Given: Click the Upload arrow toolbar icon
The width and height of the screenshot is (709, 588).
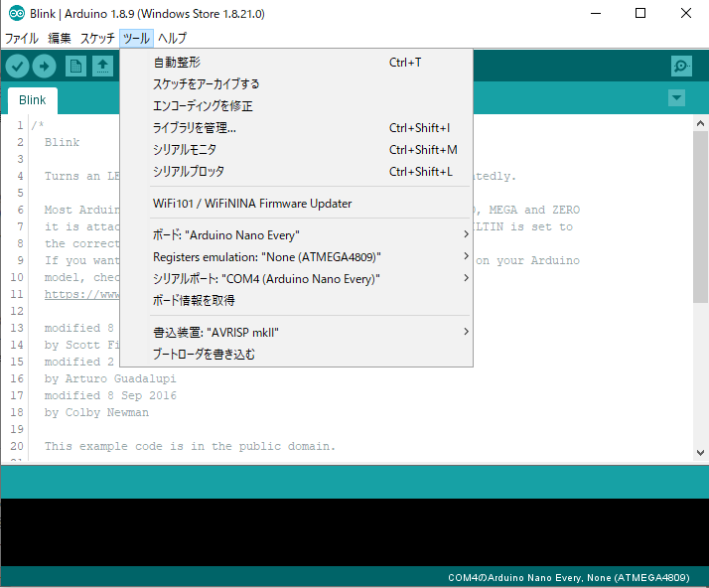Looking at the screenshot, I should click(45, 67).
